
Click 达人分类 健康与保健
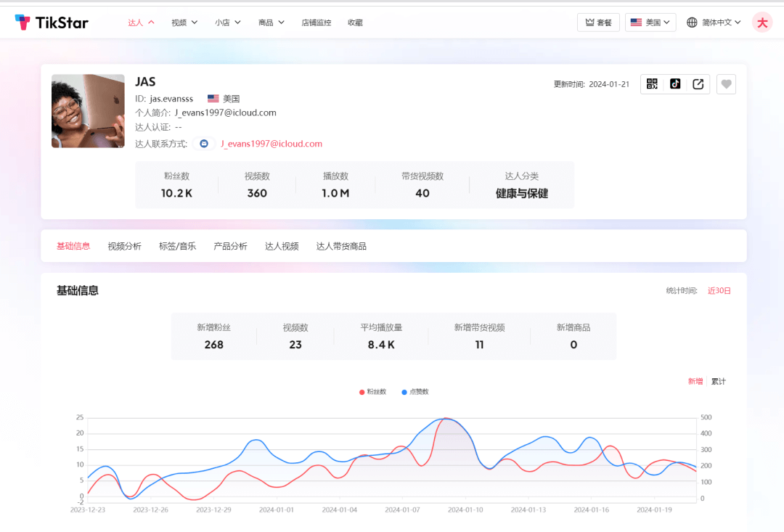tap(522, 193)
